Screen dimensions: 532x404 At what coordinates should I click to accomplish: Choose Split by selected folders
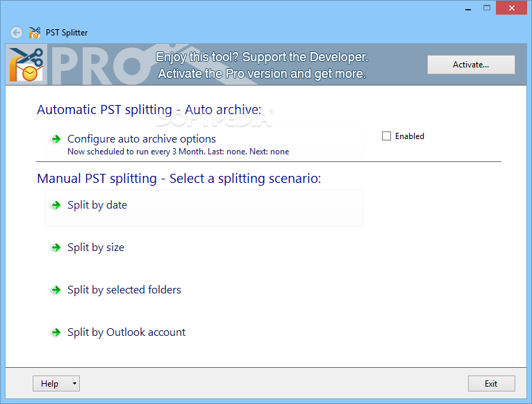[x=124, y=290]
